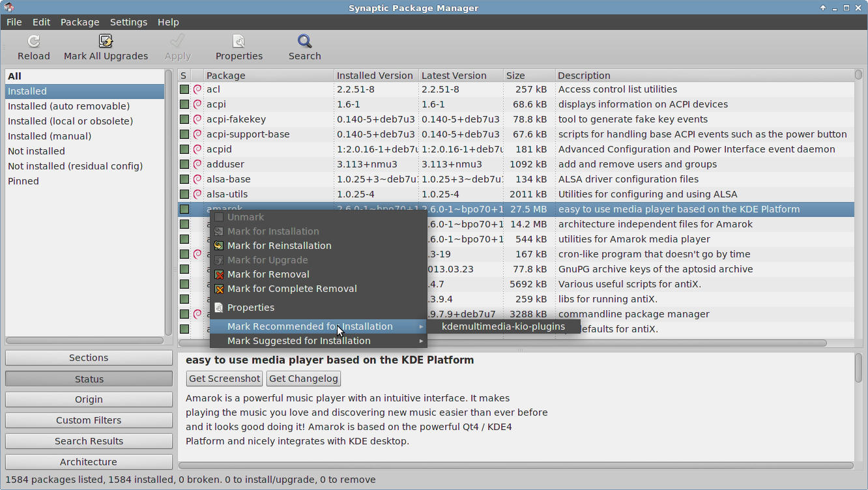Toggle status checkbox for acpid package
Viewport: 868px width, 490px height.
(x=184, y=149)
